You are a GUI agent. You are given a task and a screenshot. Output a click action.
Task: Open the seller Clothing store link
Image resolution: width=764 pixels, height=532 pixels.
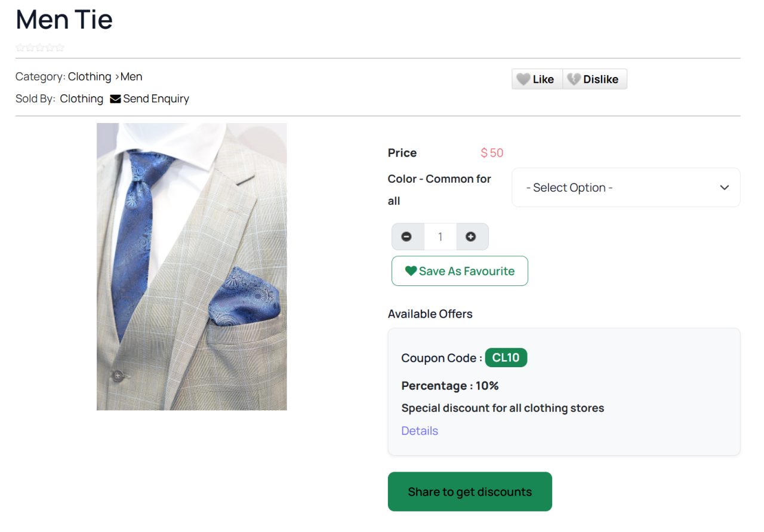coord(82,99)
